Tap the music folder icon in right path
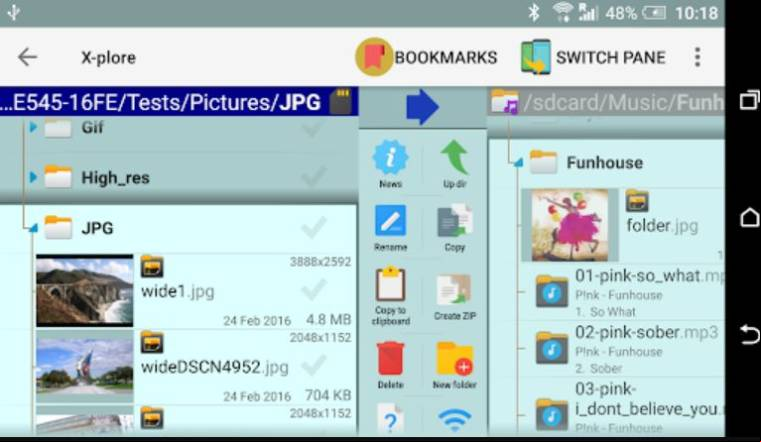The image size is (761, 442). 505,101
